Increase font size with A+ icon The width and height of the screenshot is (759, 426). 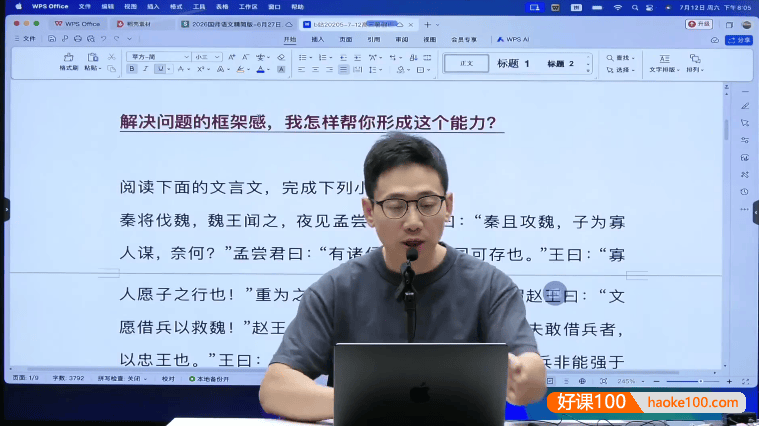(x=231, y=57)
